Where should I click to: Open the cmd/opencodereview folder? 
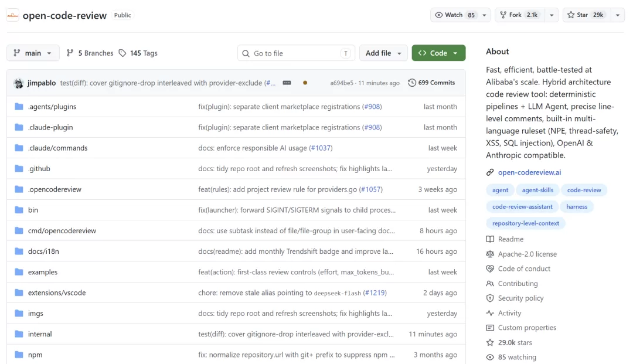[62, 231]
